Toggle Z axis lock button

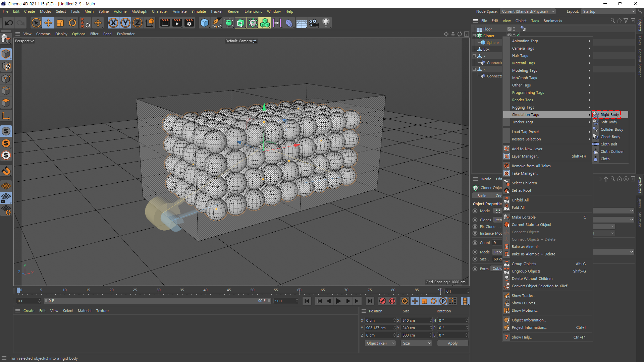[x=138, y=23]
